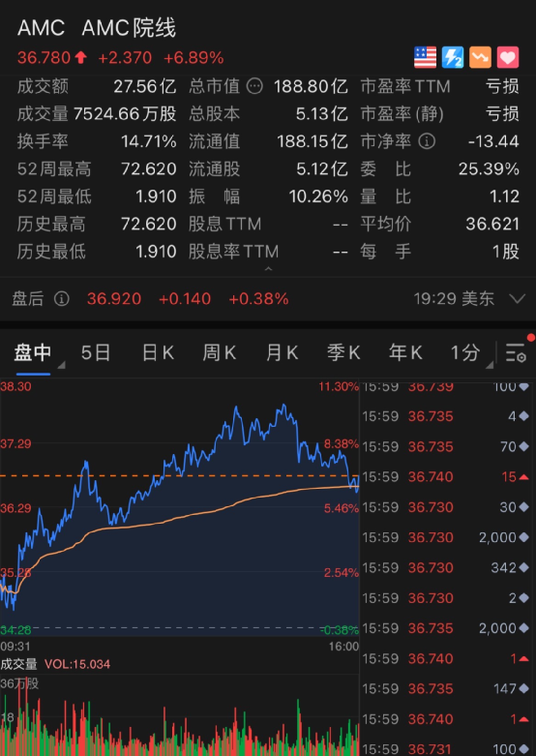
Task: Click the info icon beside 总市值
Action: (255, 87)
